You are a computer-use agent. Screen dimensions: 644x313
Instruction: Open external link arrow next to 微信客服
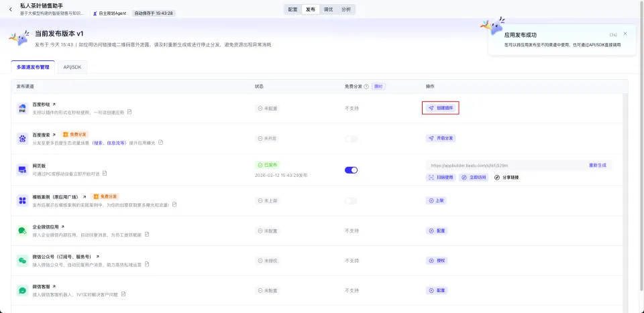[x=54, y=286]
